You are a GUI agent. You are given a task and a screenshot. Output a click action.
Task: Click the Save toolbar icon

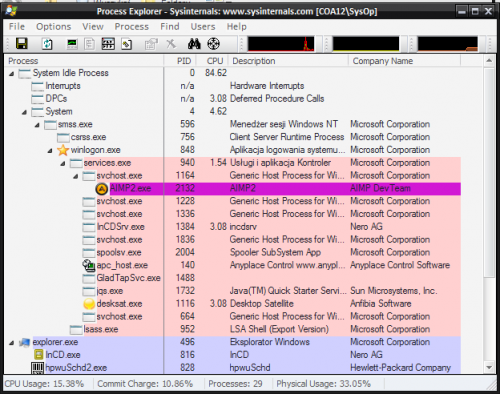tap(22, 44)
